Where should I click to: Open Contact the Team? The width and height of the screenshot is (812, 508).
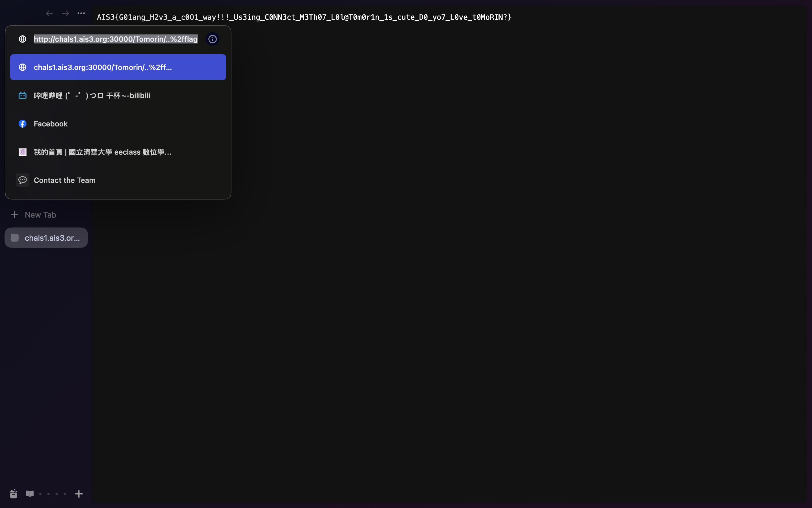pyautogui.click(x=118, y=180)
